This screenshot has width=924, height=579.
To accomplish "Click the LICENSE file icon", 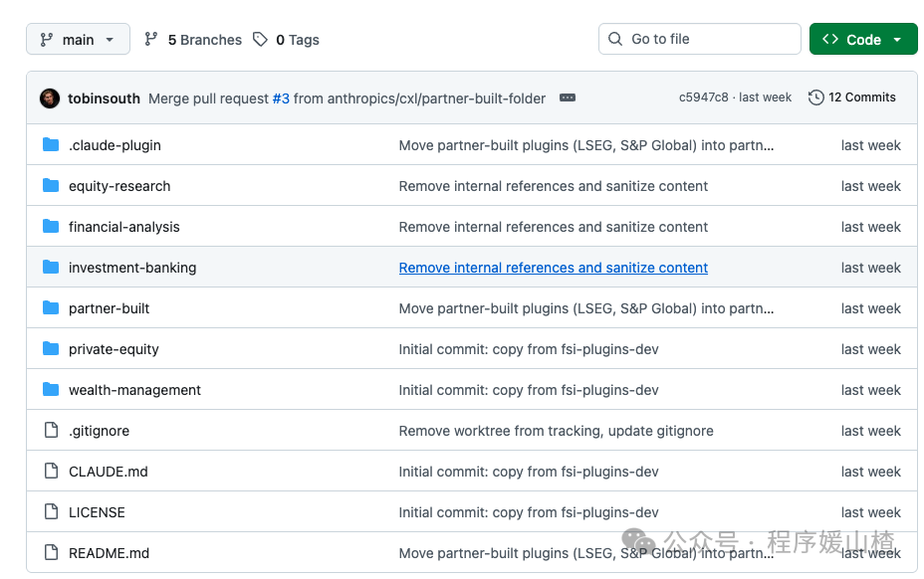I will tap(51, 512).
